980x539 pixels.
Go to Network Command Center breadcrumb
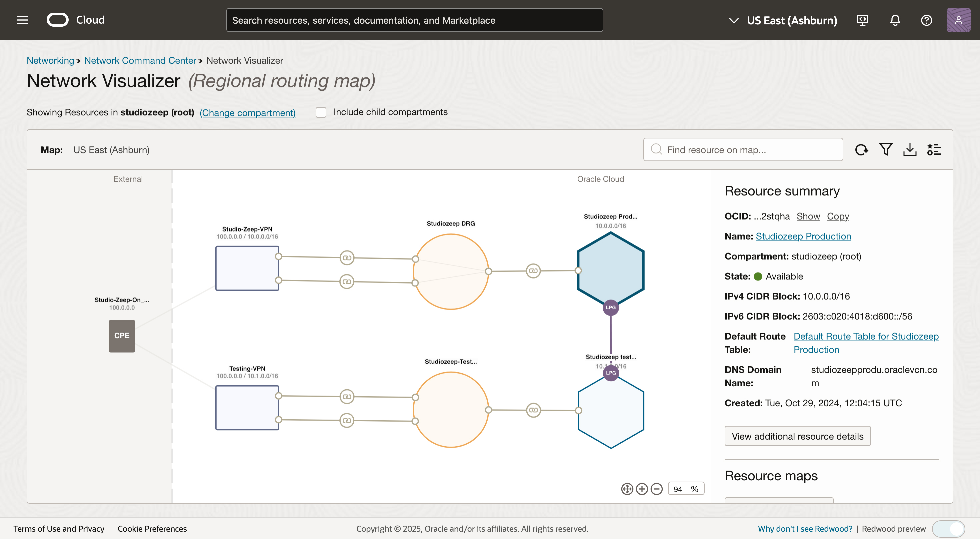click(x=140, y=60)
